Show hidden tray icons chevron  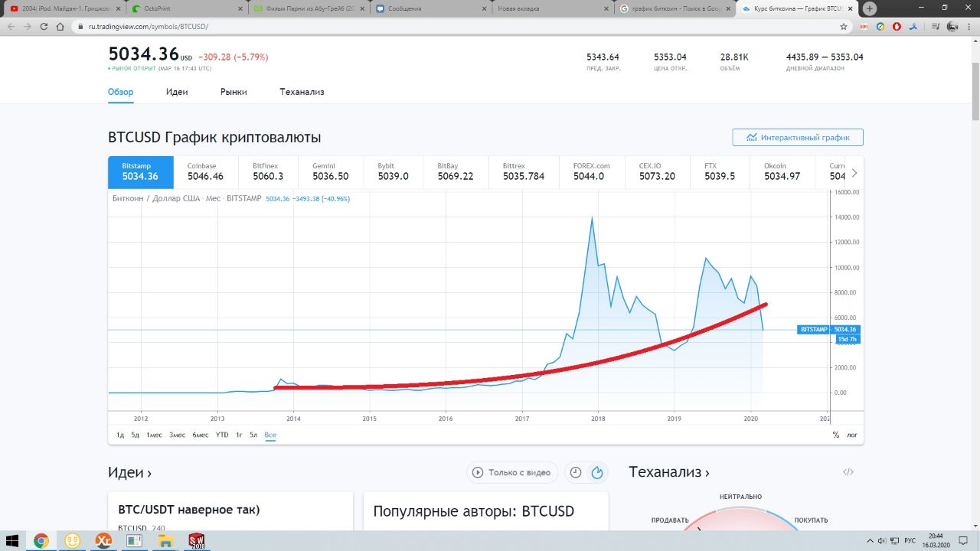[x=871, y=540]
